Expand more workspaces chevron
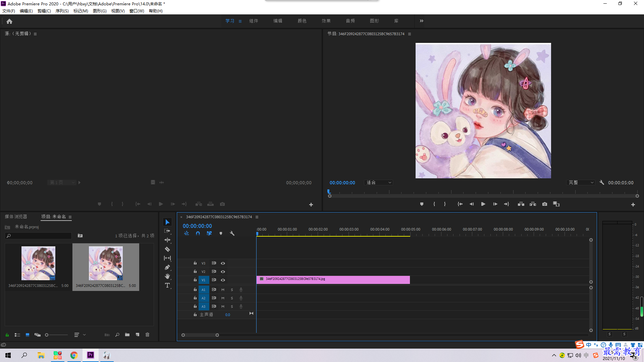The width and height of the screenshot is (644, 362). pos(421,21)
